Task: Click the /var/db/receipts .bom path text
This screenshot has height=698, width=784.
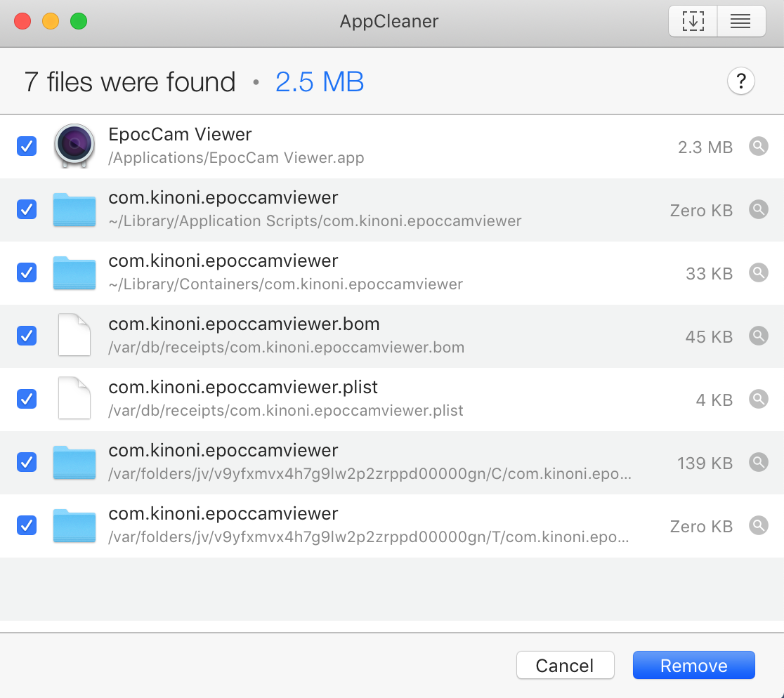Action: coord(287,348)
